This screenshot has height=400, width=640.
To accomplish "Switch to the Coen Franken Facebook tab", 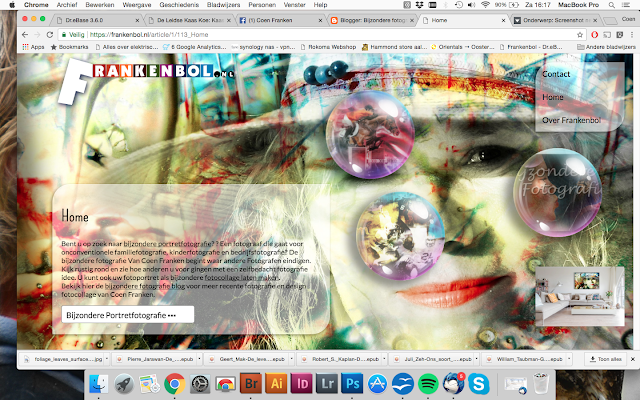I will click(x=280, y=20).
